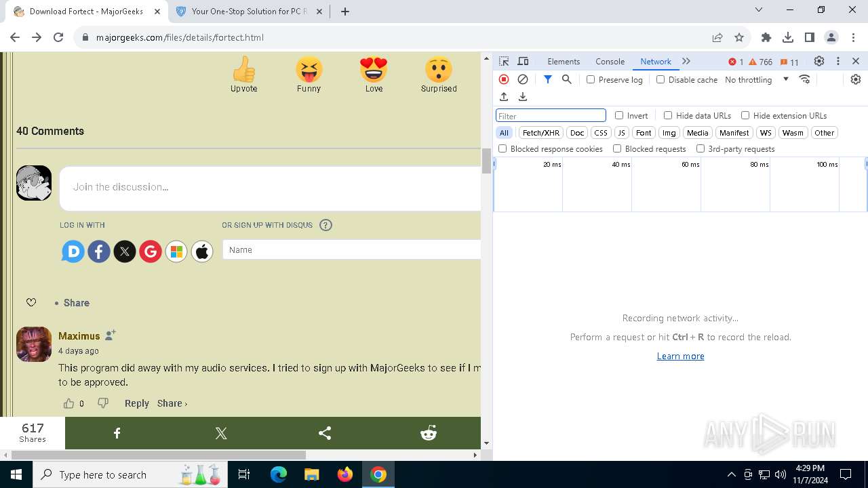Click the network Filter text field
Image resolution: width=868 pixels, height=488 pixels.
coord(551,116)
